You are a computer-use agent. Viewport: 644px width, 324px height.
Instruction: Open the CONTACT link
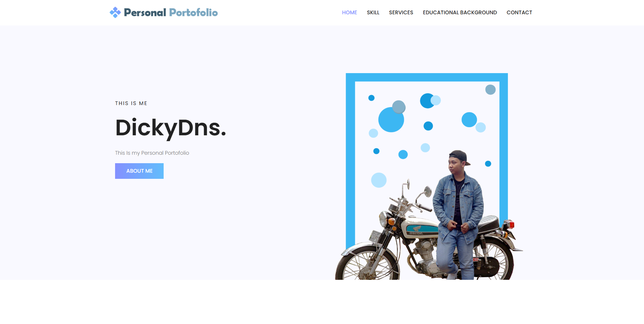(519, 13)
